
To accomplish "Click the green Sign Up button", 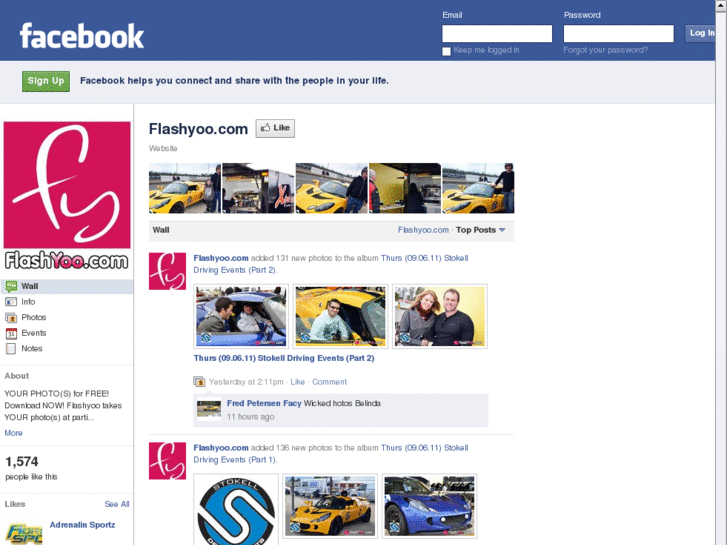I will pyautogui.click(x=46, y=81).
